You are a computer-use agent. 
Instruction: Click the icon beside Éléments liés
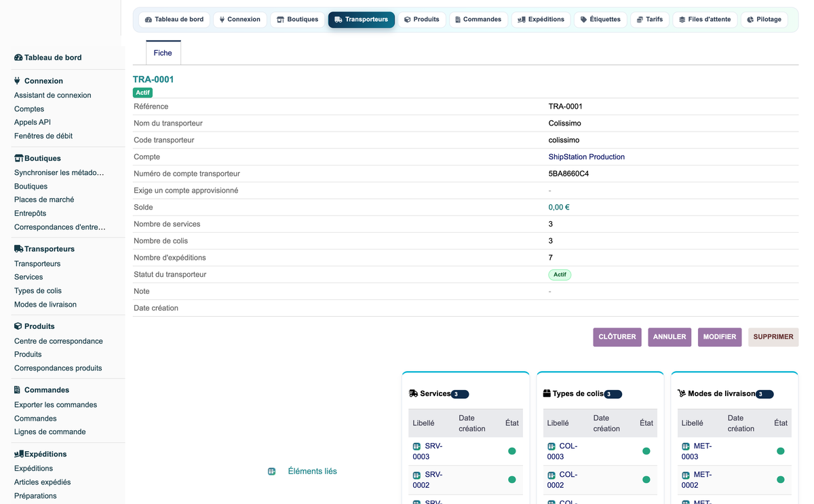click(x=271, y=471)
